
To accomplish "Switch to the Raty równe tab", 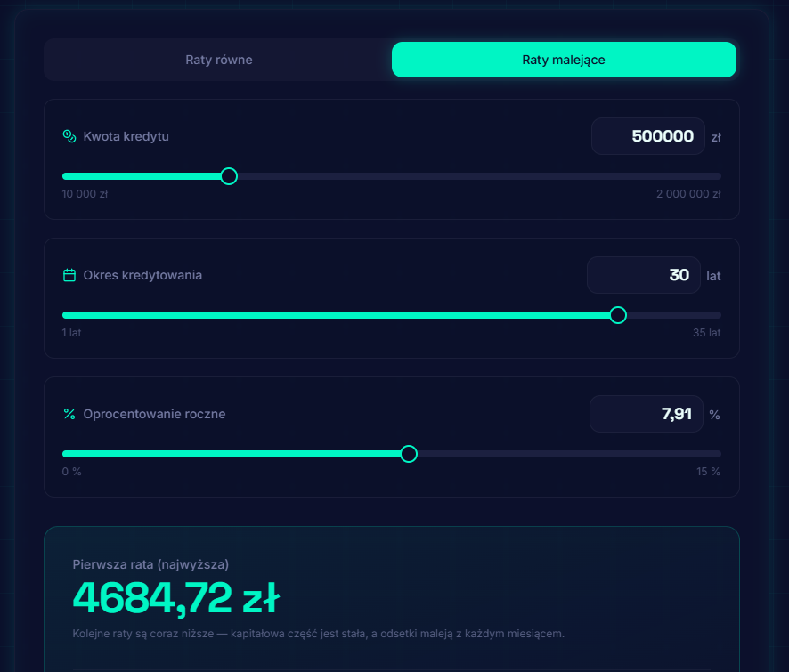I will 219,60.
